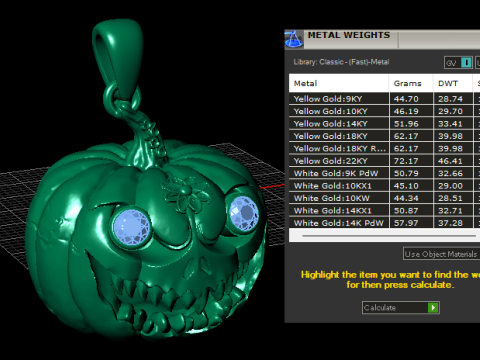
Task: Click the 50.79 grams cell
Action: pos(411,173)
